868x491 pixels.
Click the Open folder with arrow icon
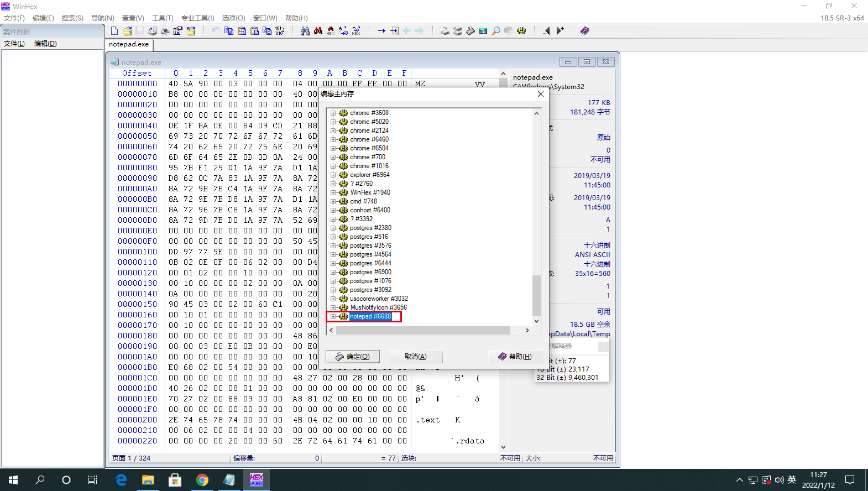coord(191,31)
